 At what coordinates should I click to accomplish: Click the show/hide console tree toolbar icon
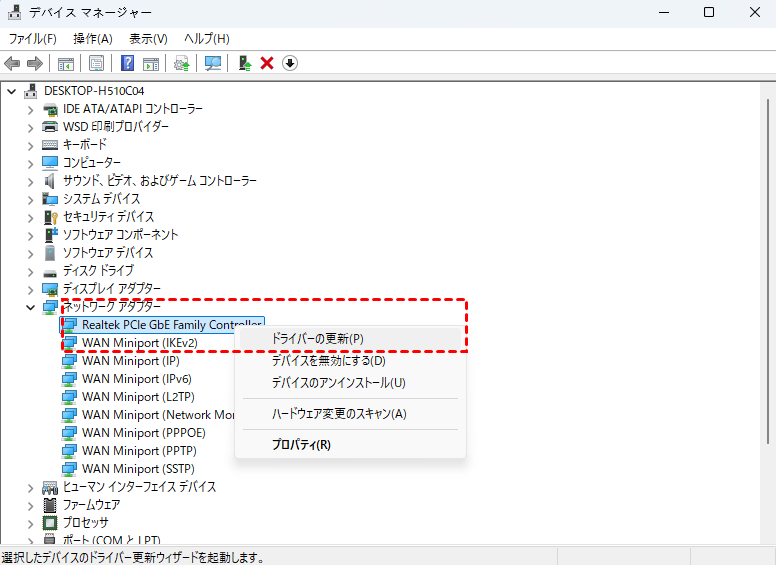click(66, 63)
